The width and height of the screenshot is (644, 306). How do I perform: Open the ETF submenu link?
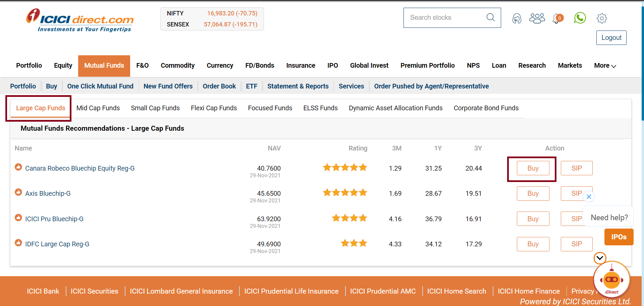tap(252, 86)
